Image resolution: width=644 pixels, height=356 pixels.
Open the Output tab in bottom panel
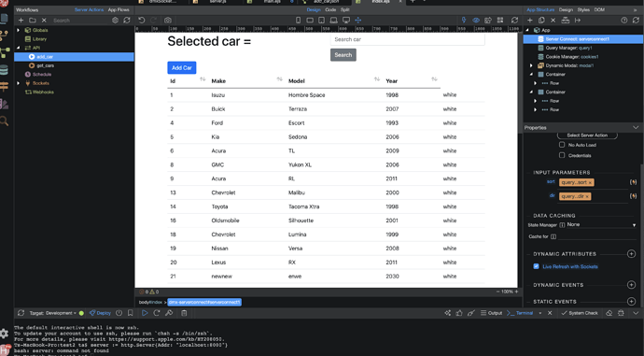[491, 313]
